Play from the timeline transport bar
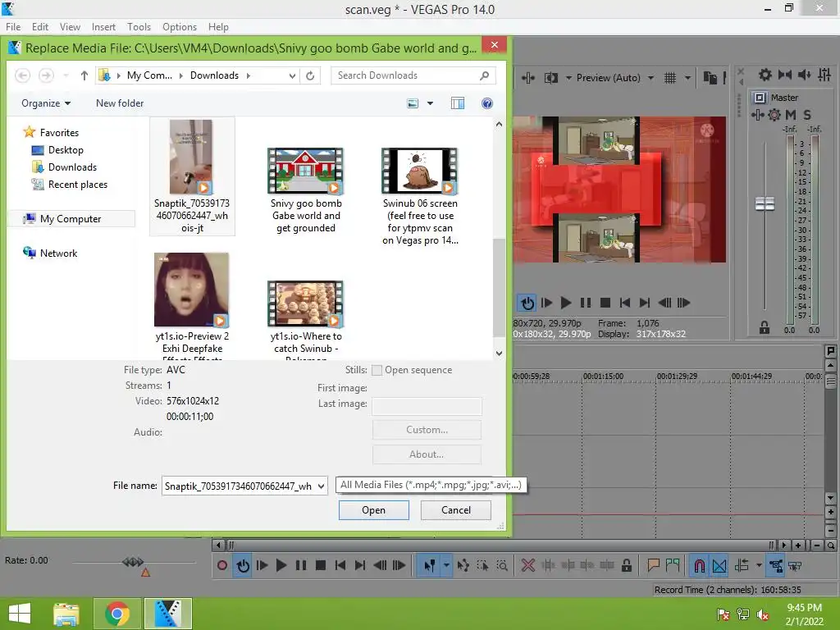Image resolution: width=840 pixels, height=630 pixels. [x=281, y=565]
